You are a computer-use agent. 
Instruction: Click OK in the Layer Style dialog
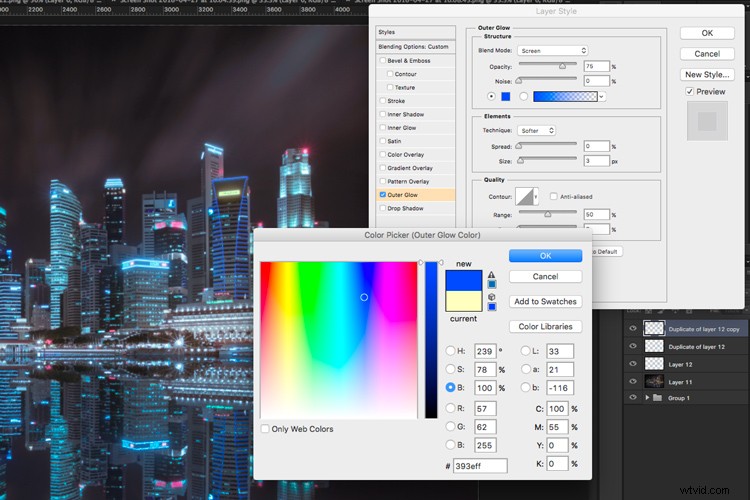pos(707,33)
